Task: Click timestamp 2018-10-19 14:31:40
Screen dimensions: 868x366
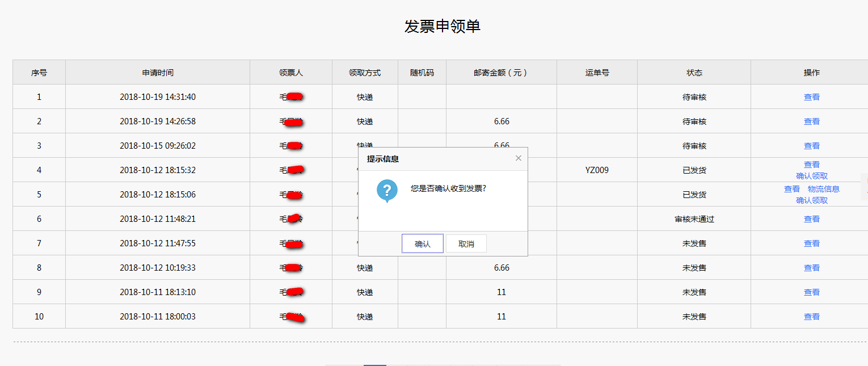Action: coord(158,97)
